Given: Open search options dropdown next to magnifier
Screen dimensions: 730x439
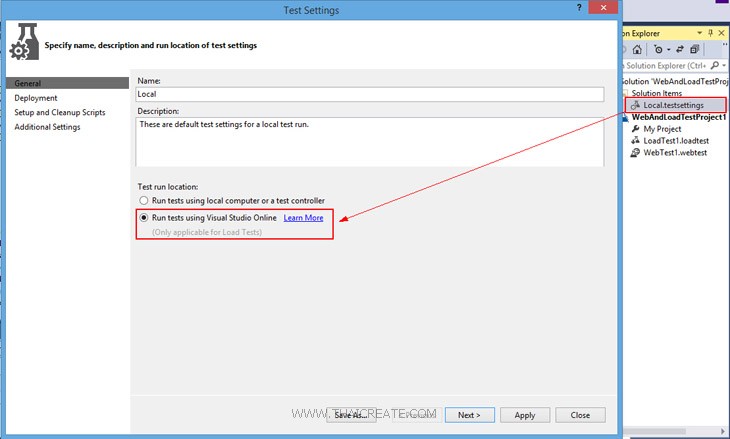Looking at the screenshot, I should click(x=724, y=66).
